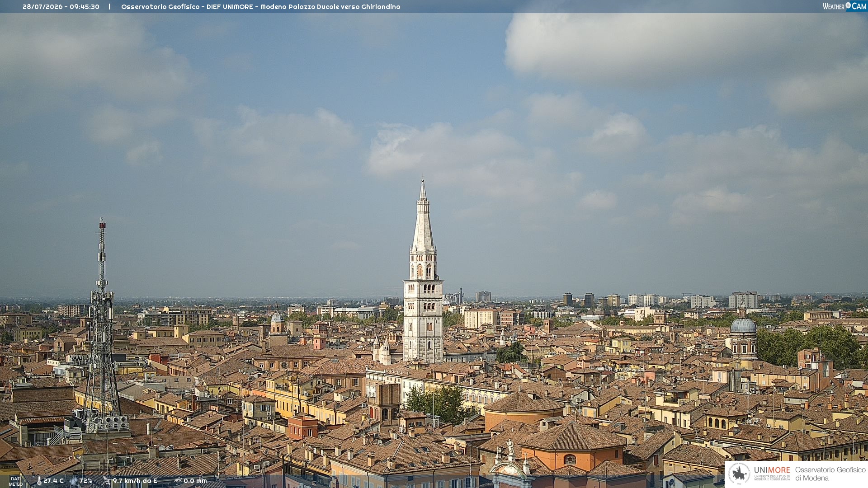Click the Osservatorio Geofisico camera title text
868x488 pixels.
tap(261, 7)
